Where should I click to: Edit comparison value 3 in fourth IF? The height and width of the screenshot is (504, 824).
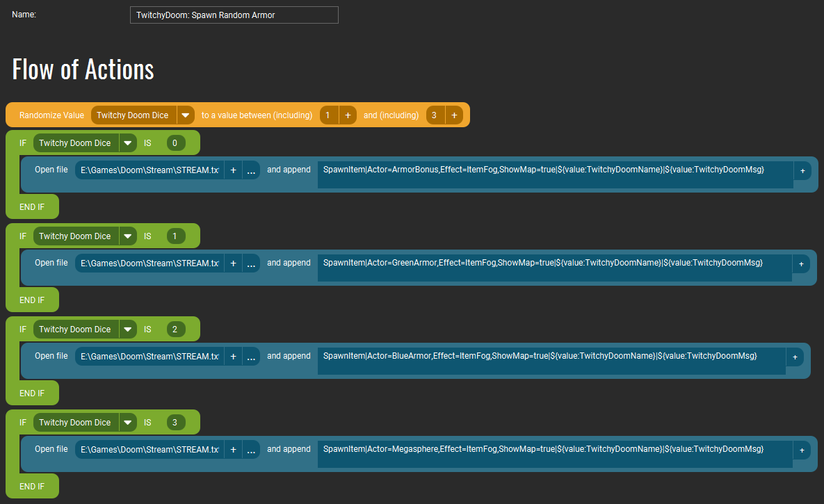(x=175, y=422)
